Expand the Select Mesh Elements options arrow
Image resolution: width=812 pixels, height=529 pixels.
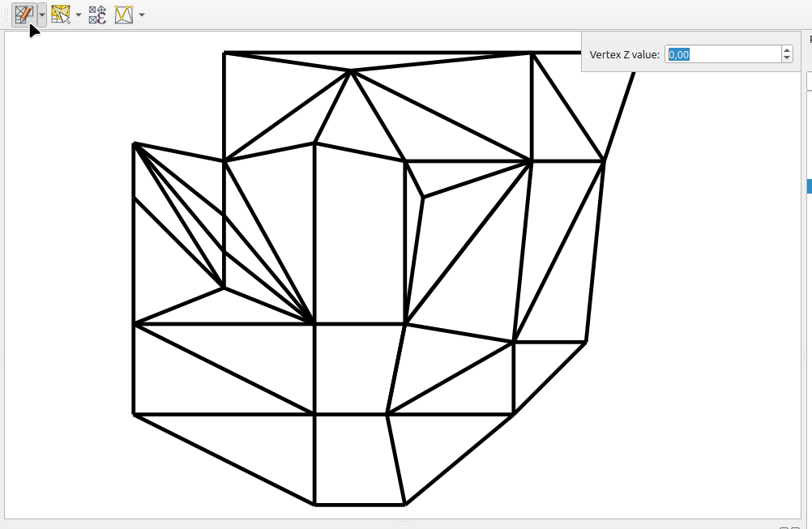79,15
